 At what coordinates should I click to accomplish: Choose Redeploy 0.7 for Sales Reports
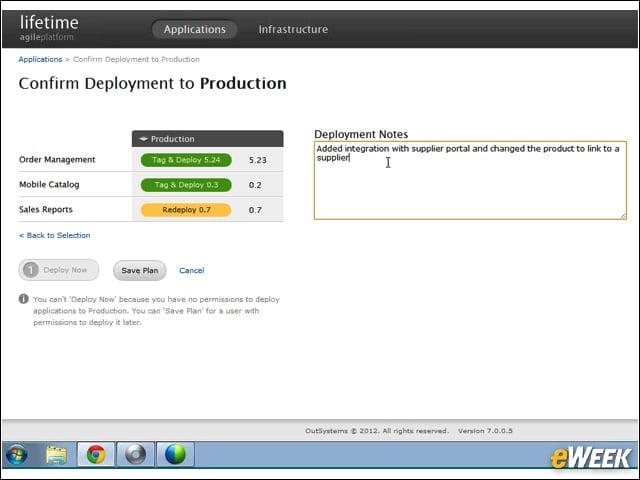(186, 210)
